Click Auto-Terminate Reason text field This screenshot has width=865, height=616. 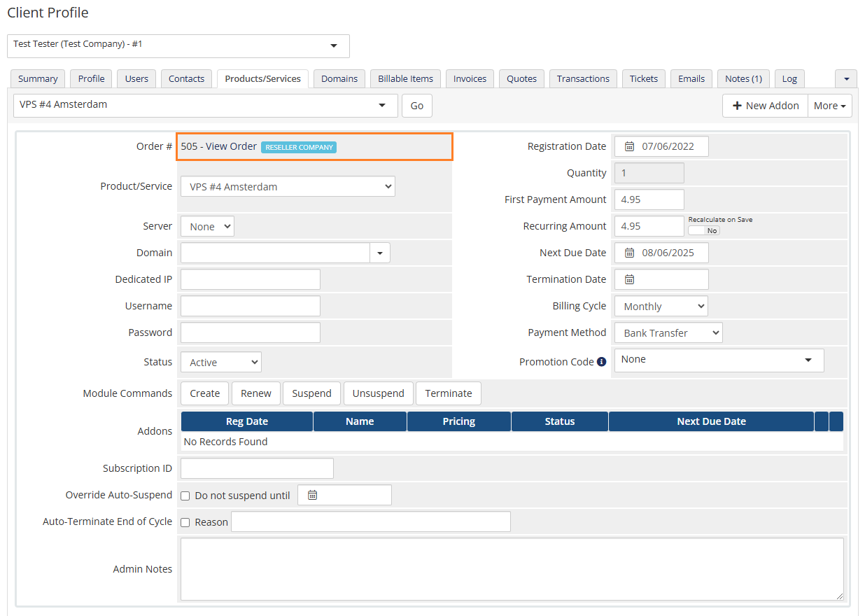click(371, 521)
